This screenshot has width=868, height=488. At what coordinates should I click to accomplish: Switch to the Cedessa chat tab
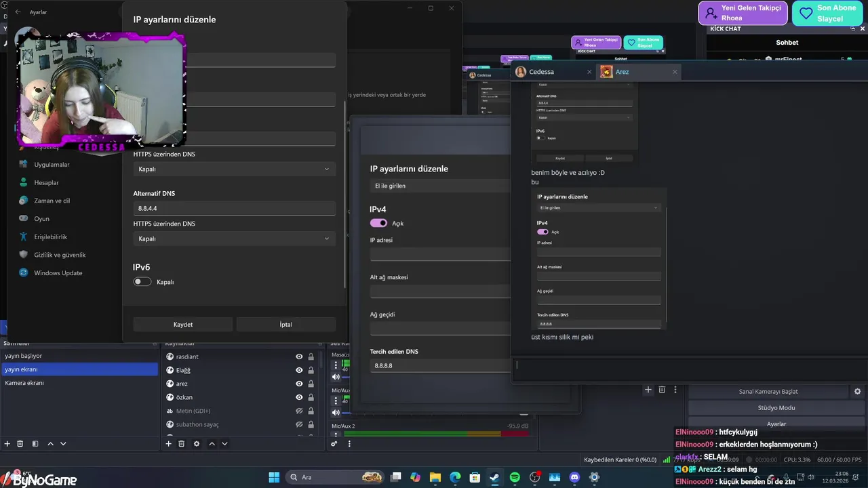(553, 72)
